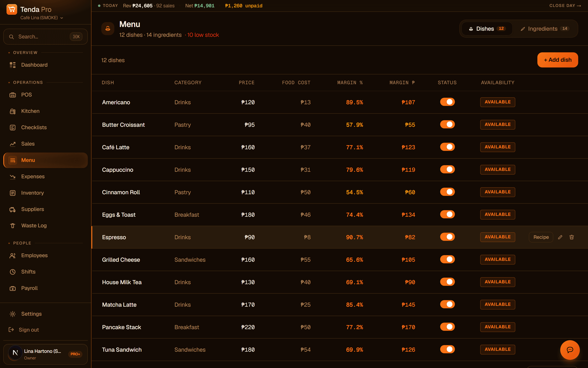Click the Sign out arrow icon
588x368 pixels.
coord(11,330)
